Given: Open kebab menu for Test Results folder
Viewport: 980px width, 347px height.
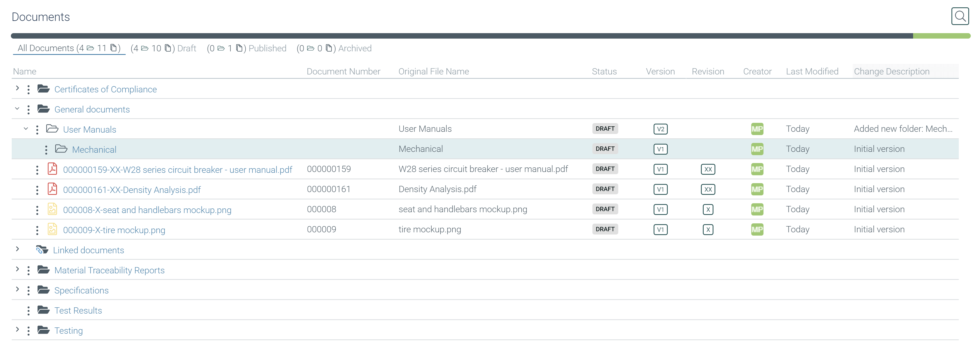Looking at the screenshot, I should tap(29, 311).
